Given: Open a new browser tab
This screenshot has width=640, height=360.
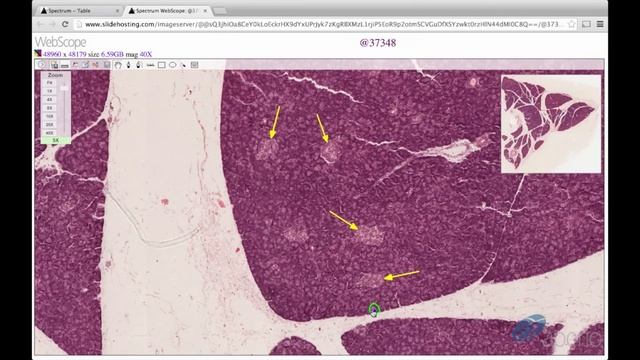Looking at the screenshot, I should click(x=220, y=11).
